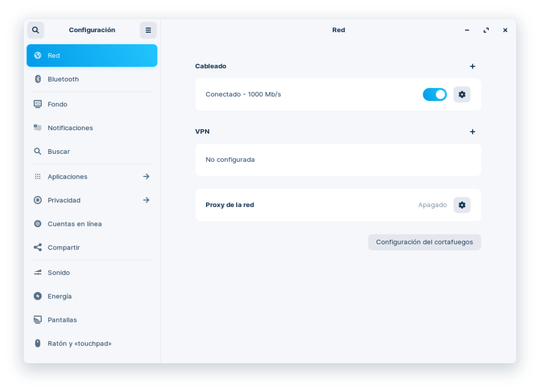Click the Cuentas en línea icon

[37, 224]
